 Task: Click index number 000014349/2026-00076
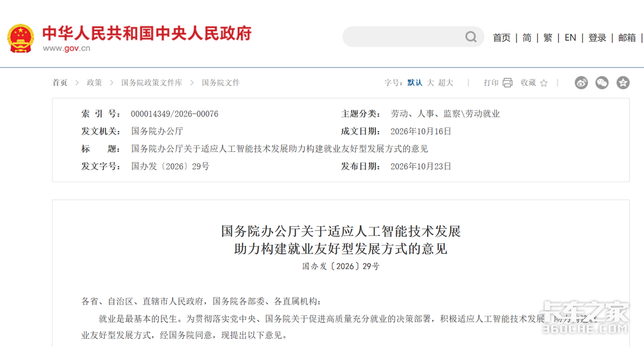click(x=174, y=114)
